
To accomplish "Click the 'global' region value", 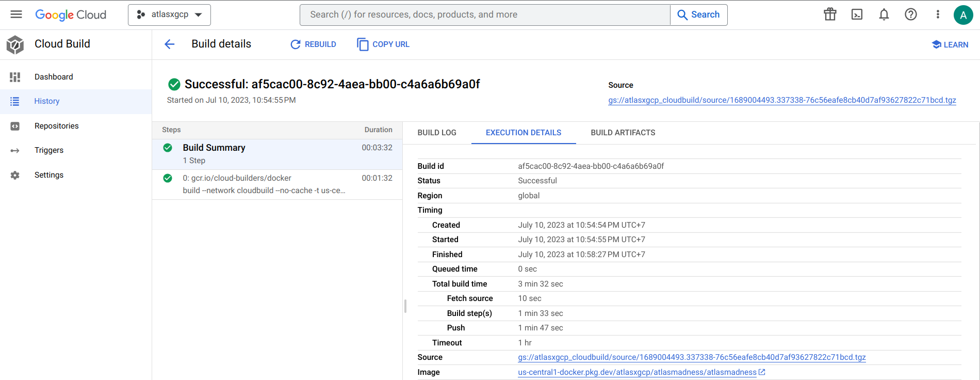I will coord(529,196).
